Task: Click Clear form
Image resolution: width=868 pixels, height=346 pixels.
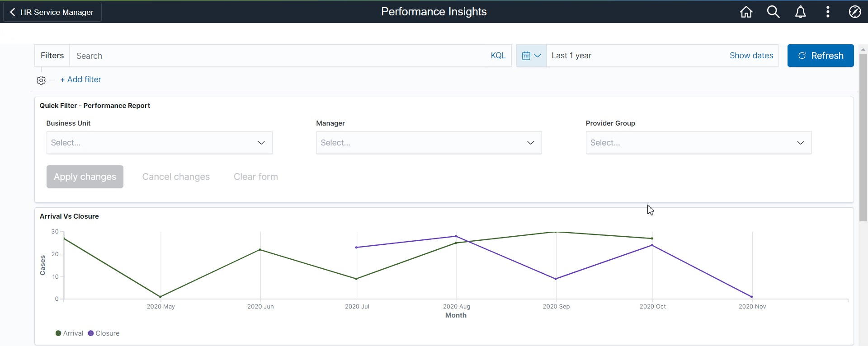Action: [x=256, y=177]
